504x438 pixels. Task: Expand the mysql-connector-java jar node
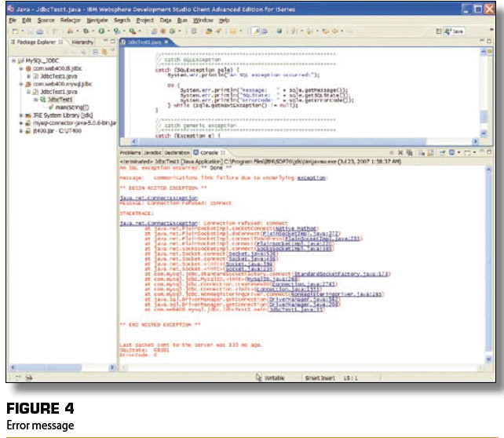(21, 123)
